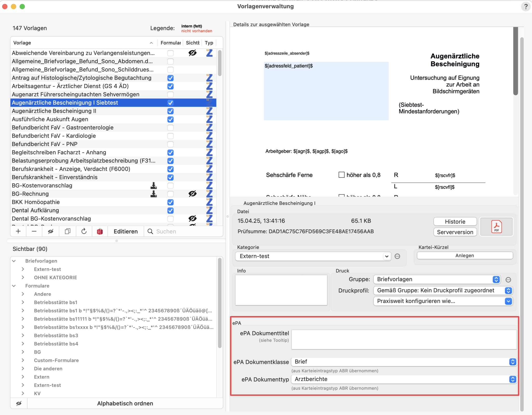Collapse the Briefvorlagen tree group
This screenshot has height=415, width=532.
point(14,261)
